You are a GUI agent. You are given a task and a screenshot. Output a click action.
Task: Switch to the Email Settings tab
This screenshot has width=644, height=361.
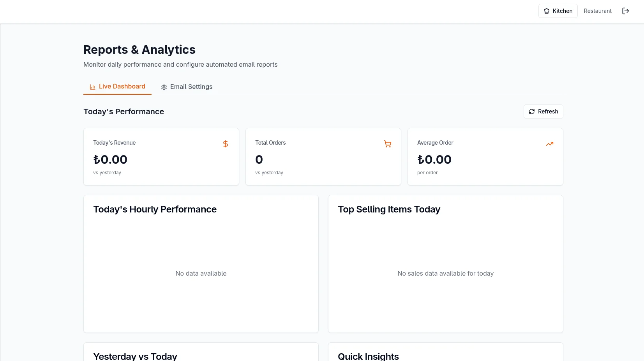click(187, 87)
